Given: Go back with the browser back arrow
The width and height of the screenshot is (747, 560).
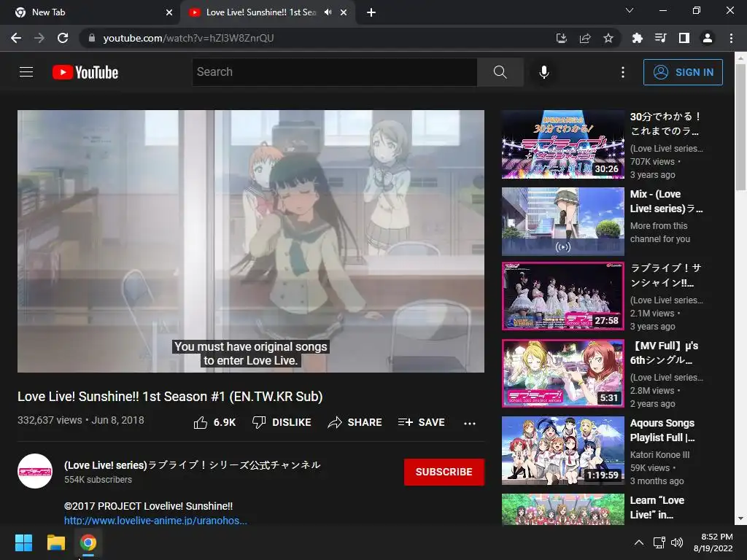Looking at the screenshot, I should pos(16,38).
